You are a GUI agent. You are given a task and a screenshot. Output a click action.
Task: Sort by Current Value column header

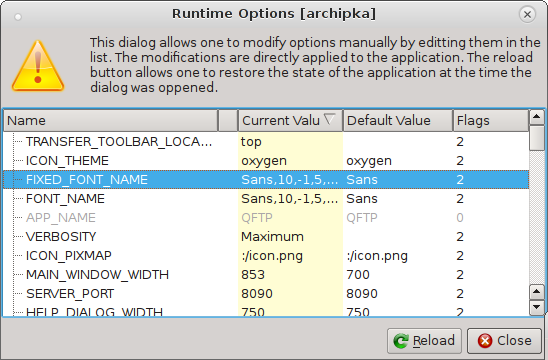click(x=290, y=121)
